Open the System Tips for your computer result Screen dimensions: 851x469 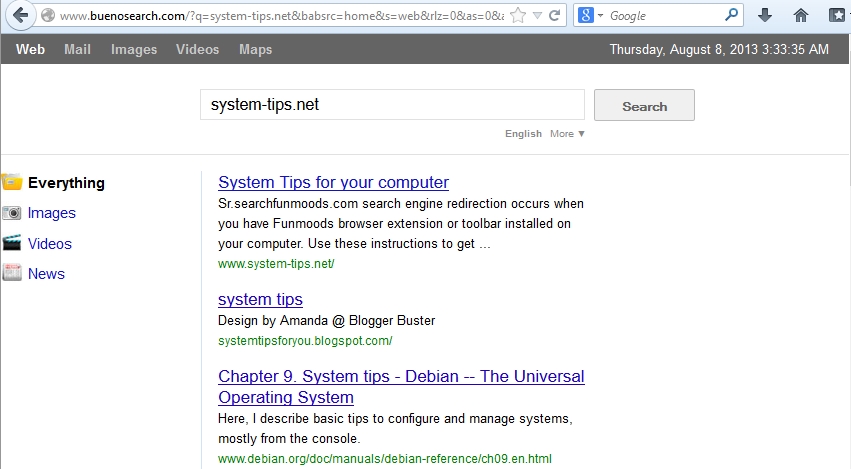333,182
